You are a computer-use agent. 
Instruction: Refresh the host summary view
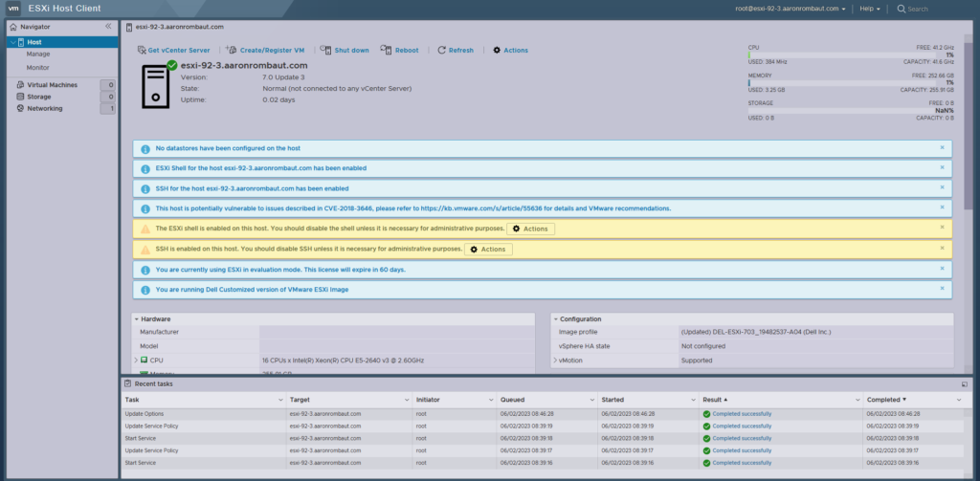click(442, 50)
